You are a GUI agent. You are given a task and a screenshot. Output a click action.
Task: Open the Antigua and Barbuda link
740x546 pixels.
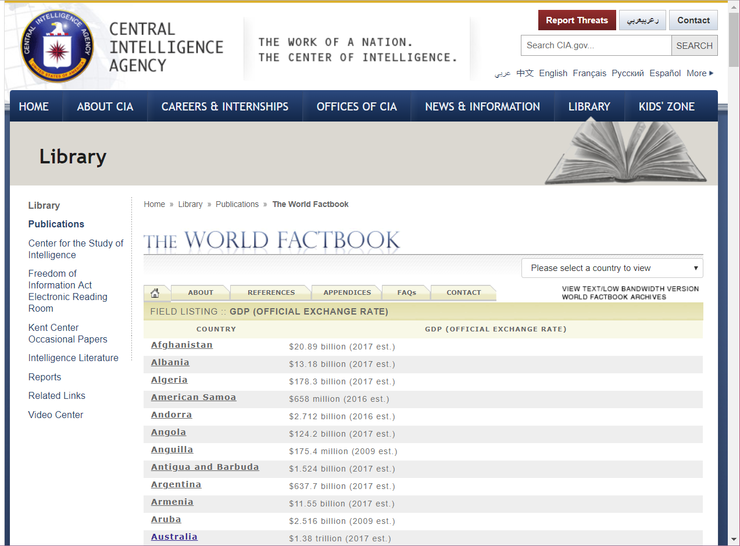pyautogui.click(x=205, y=467)
